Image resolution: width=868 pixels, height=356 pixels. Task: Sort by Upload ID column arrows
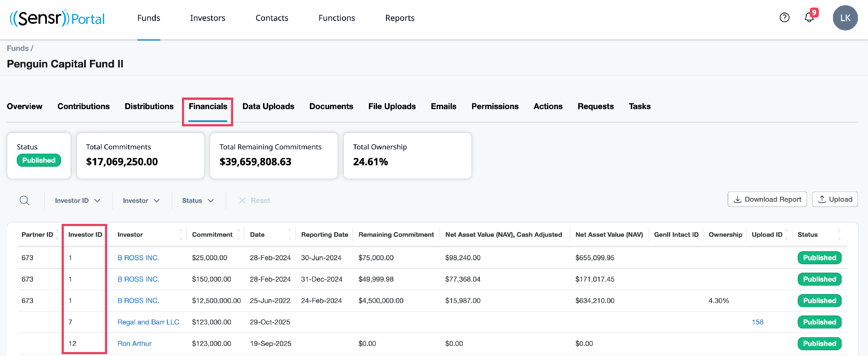(786, 234)
